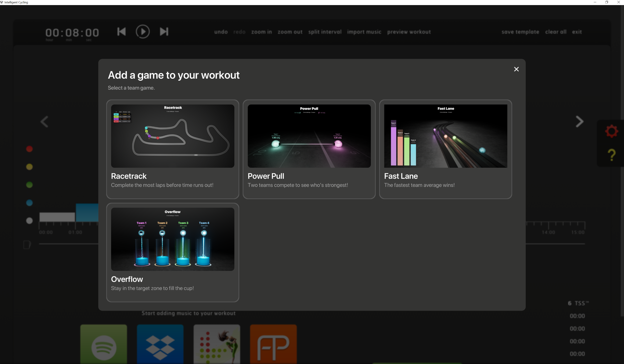Select the blue intensity zone dot
The image size is (624, 364).
29,203
